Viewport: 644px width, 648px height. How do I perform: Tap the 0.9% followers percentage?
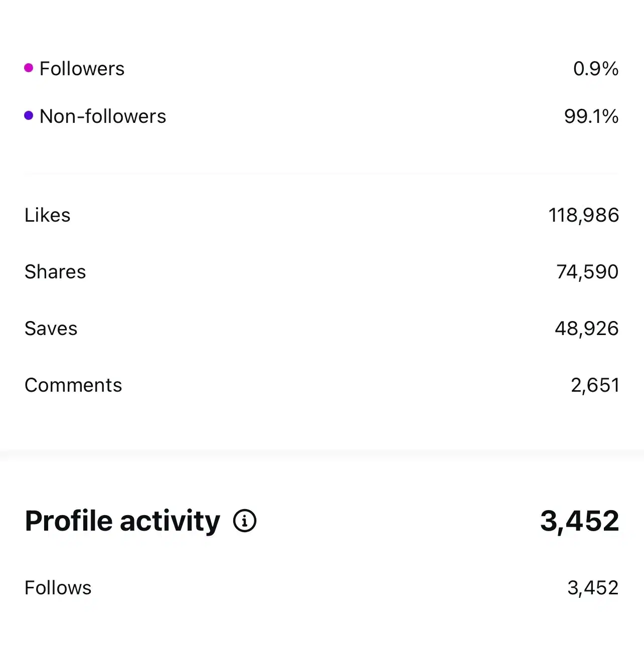tap(595, 69)
